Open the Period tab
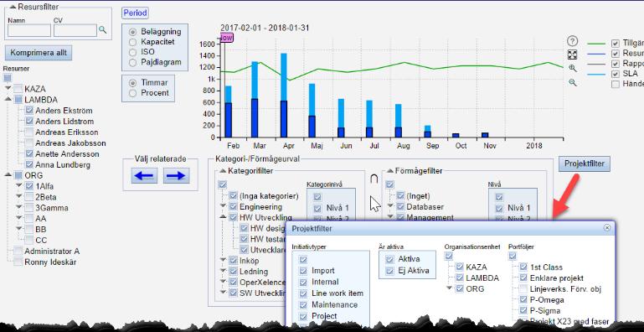The height and width of the screenshot is (332, 644). point(135,13)
